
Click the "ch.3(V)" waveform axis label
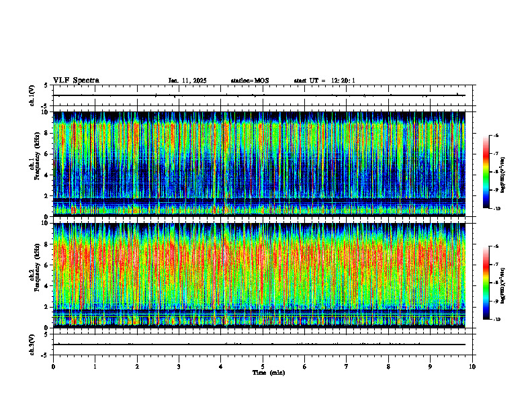point(32,345)
